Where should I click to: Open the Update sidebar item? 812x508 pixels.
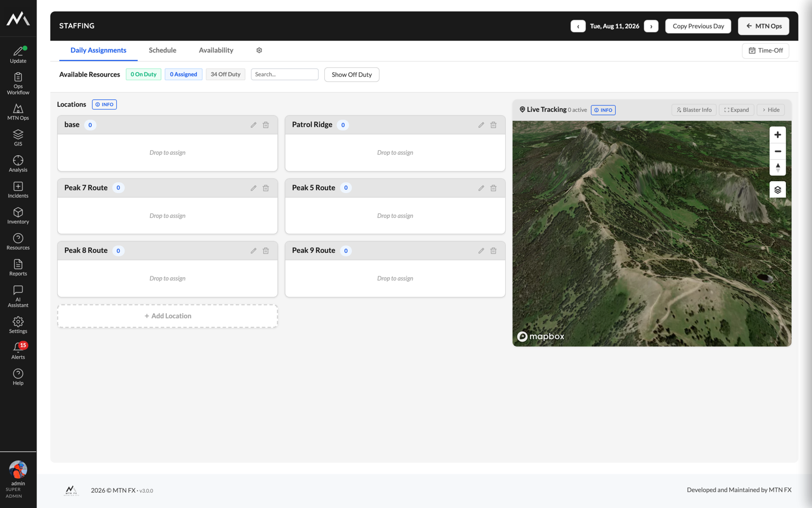coord(18,55)
